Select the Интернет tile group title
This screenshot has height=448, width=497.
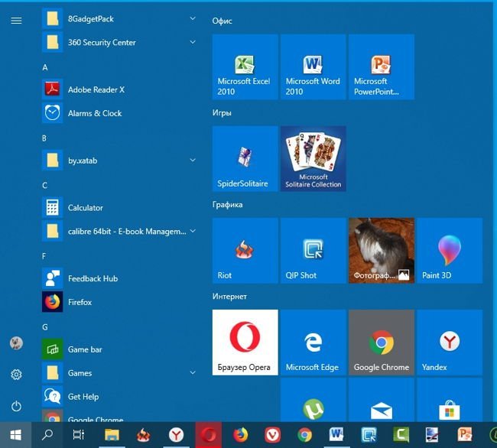[229, 296]
